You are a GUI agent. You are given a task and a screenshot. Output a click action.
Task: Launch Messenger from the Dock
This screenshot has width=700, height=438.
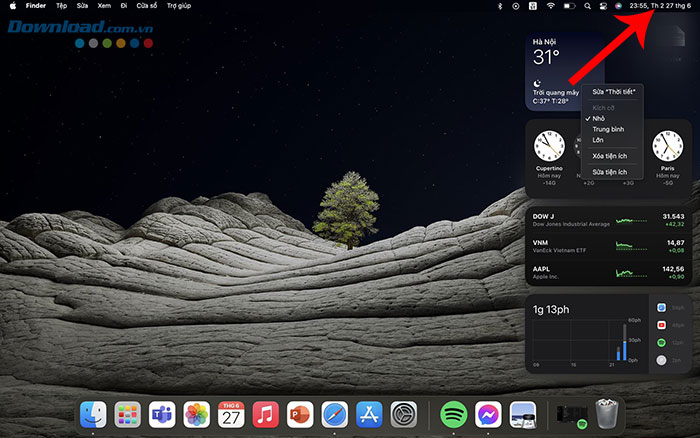coord(488,414)
